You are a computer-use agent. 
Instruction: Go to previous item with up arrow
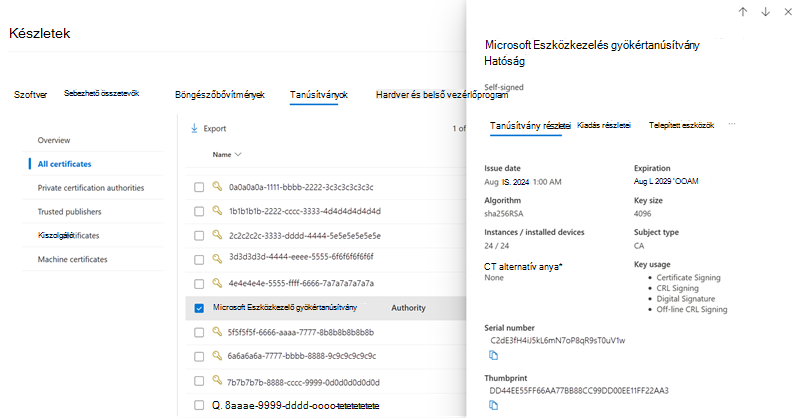point(743,12)
